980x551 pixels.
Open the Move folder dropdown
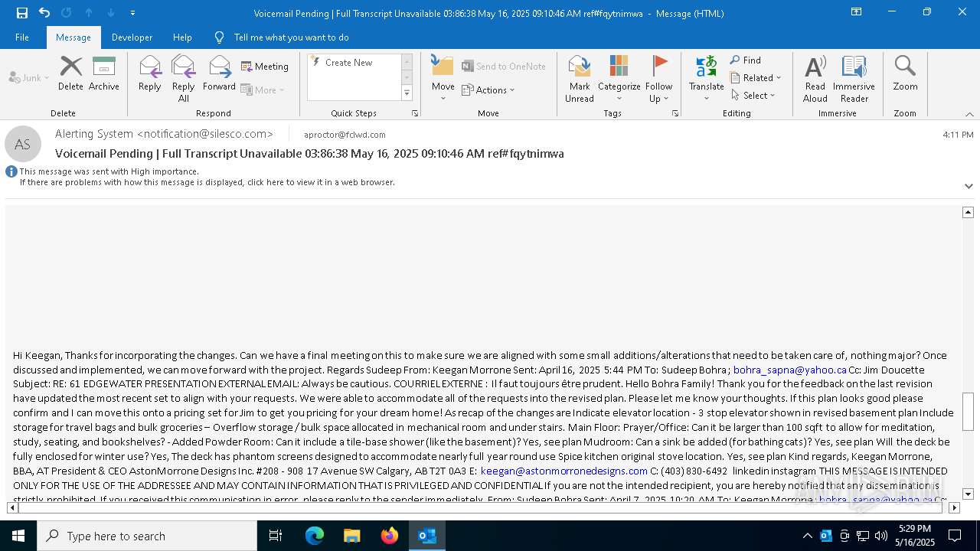[443, 79]
